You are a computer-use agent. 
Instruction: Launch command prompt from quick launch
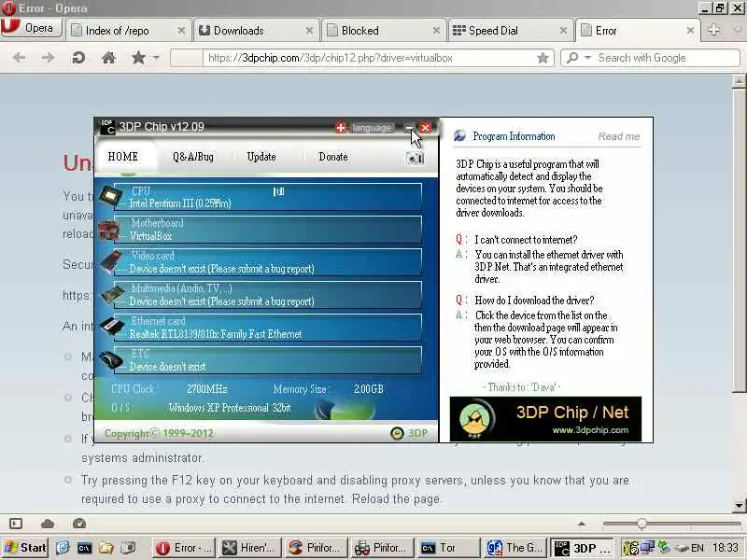(x=84, y=548)
